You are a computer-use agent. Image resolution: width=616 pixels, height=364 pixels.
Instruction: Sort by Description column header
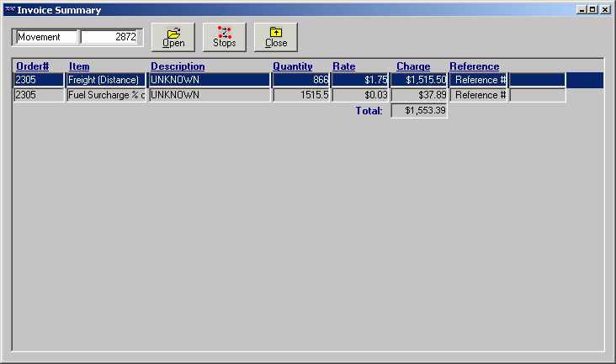(178, 66)
